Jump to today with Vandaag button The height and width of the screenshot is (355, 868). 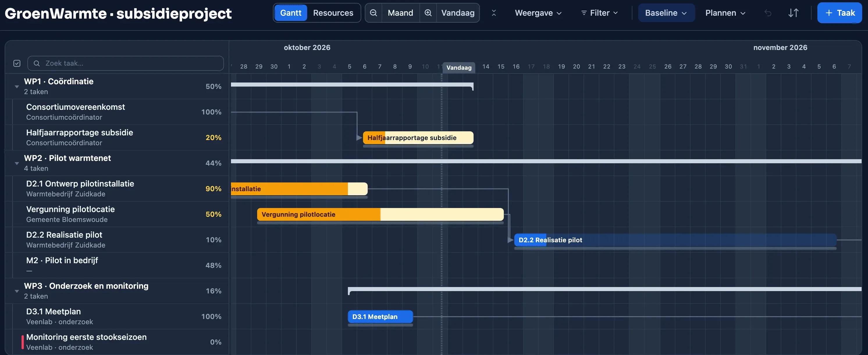click(458, 13)
